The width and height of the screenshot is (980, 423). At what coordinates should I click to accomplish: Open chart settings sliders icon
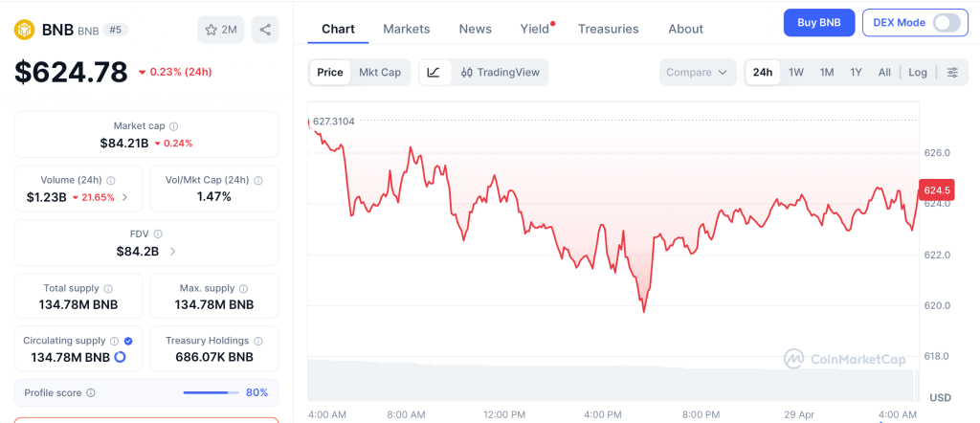click(x=951, y=72)
